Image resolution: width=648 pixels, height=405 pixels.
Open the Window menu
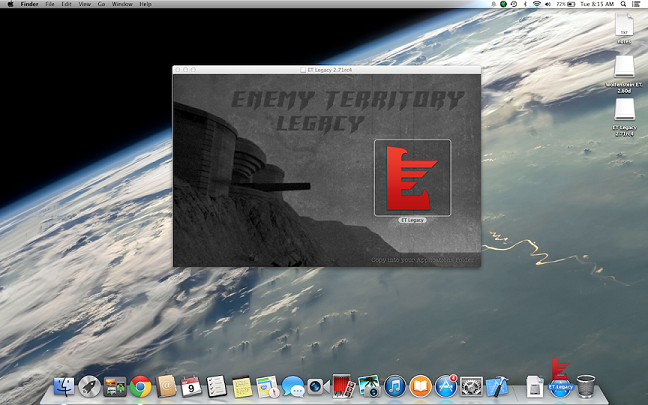(x=122, y=4)
